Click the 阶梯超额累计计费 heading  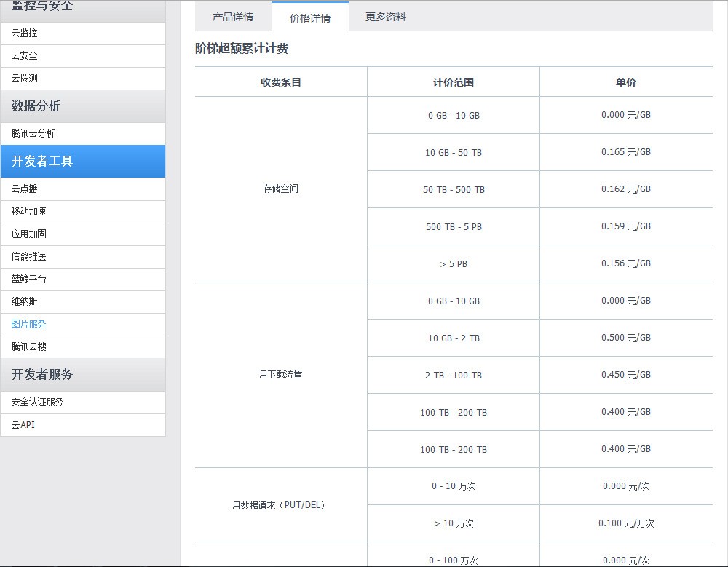click(x=242, y=49)
